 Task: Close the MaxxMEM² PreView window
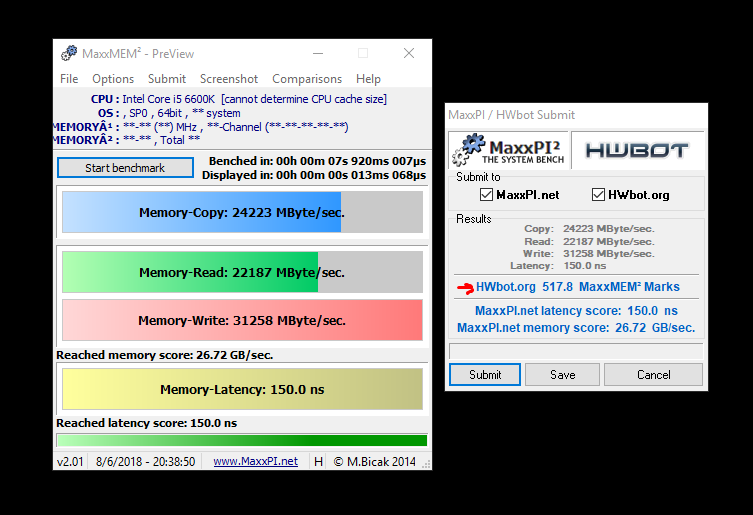409,53
